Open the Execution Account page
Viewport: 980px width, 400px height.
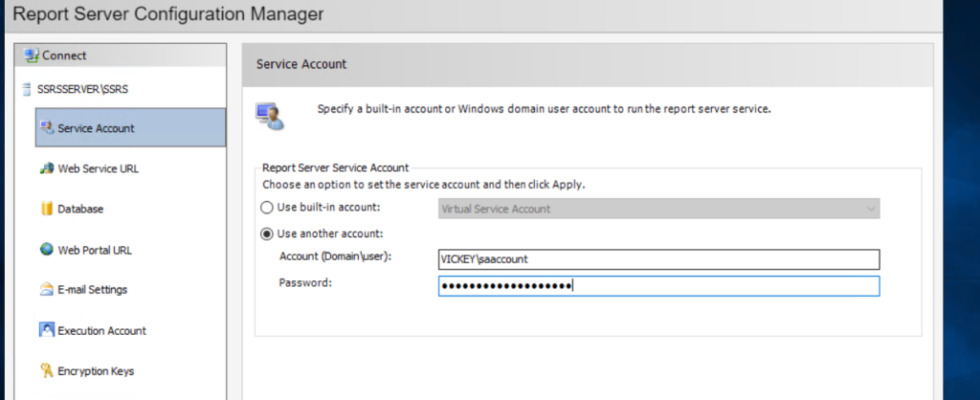(x=101, y=331)
